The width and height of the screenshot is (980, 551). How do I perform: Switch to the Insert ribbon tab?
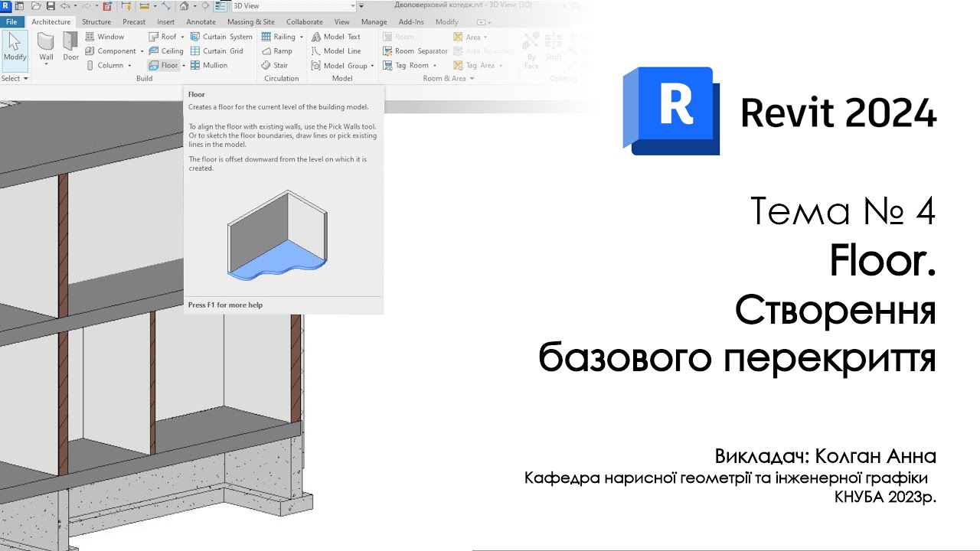165,22
